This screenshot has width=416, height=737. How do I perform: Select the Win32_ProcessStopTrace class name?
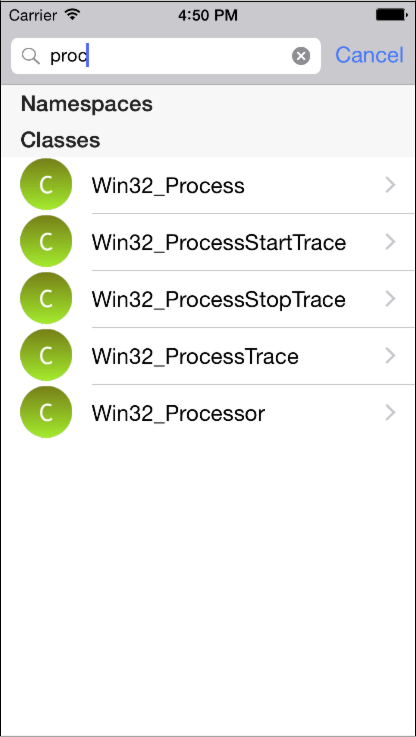[219, 300]
